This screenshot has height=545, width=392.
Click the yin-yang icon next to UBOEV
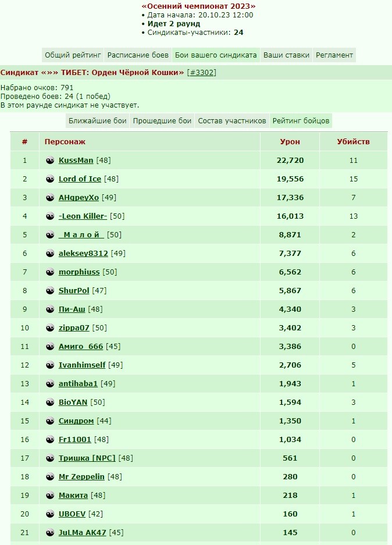(x=50, y=514)
